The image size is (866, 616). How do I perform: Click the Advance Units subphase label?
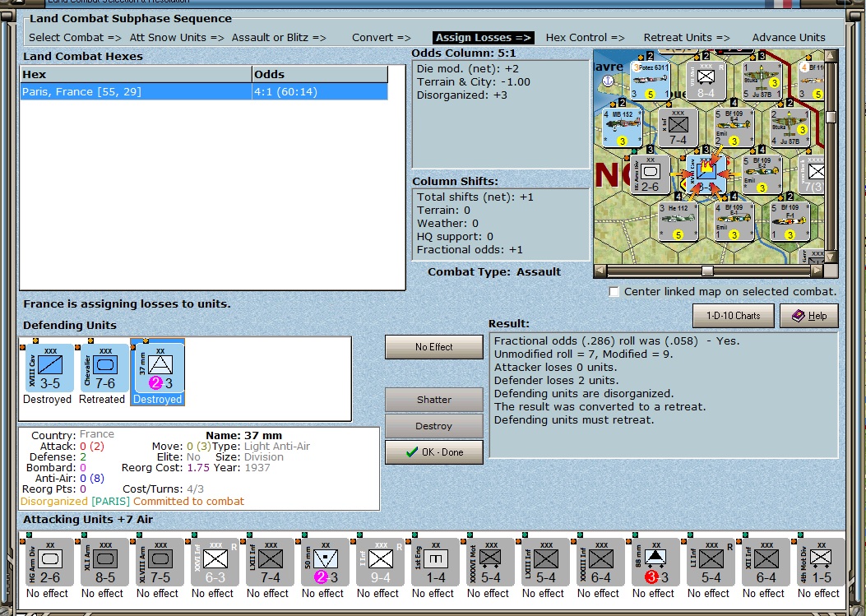pos(789,38)
